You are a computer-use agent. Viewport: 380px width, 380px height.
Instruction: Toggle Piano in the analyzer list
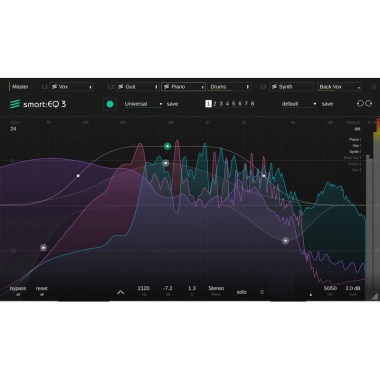pos(355,140)
